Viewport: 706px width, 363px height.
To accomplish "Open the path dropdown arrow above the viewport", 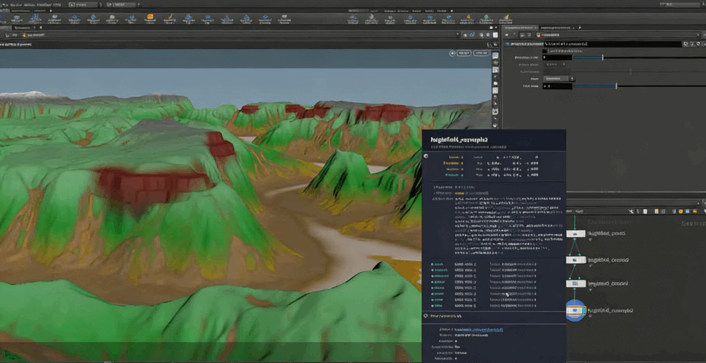I will tap(458, 35).
